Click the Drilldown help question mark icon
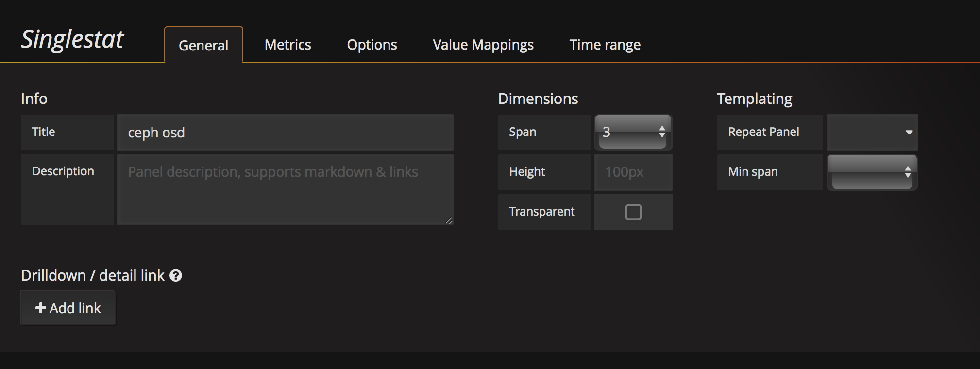This screenshot has width=980, height=369. 176,276
